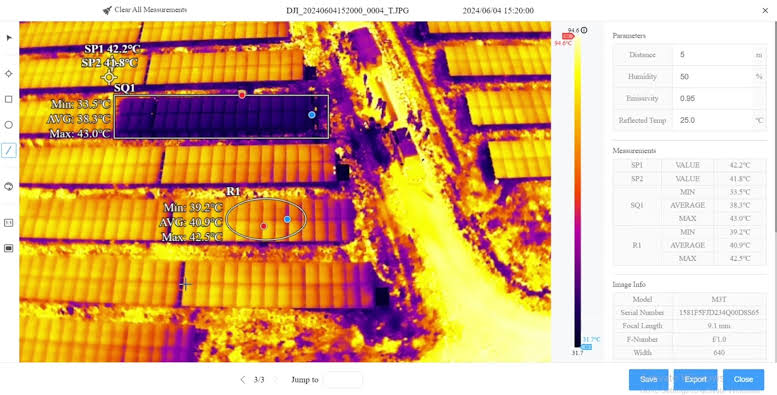Edit the Reflected Temp value field
777x395 pixels.
click(x=713, y=120)
